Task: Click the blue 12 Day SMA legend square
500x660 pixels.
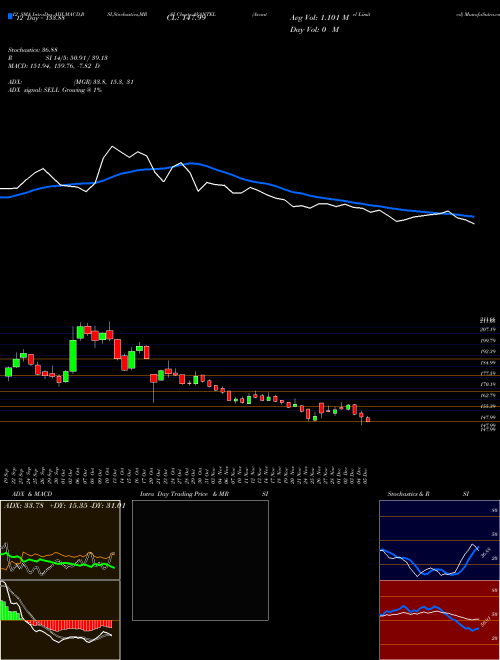Action: point(10,16)
